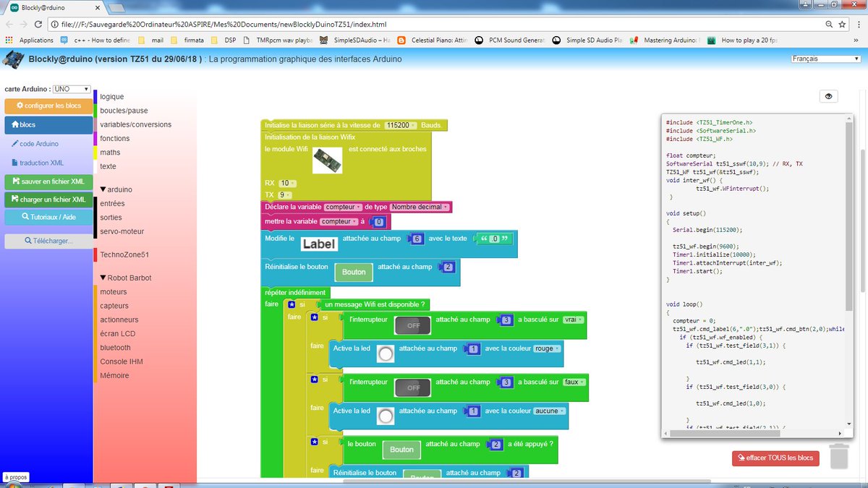This screenshot has width=868, height=488.
Task: Click the magnifier icon on 'Télécharger...' button
Action: point(28,240)
